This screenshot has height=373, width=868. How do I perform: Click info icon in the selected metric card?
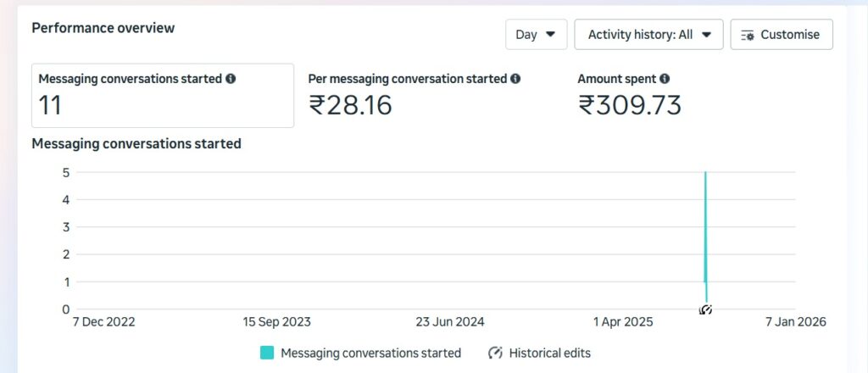(x=231, y=79)
